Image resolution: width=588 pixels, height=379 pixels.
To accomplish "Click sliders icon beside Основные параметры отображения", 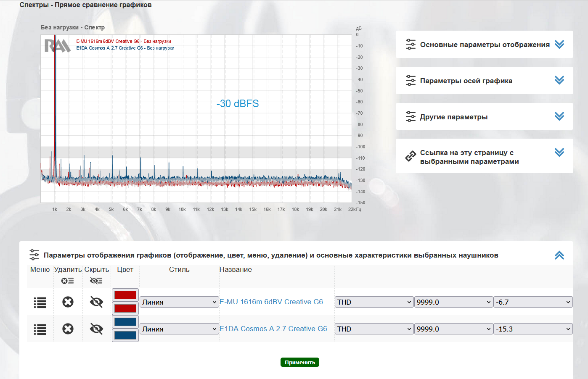I will (x=411, y=45).
